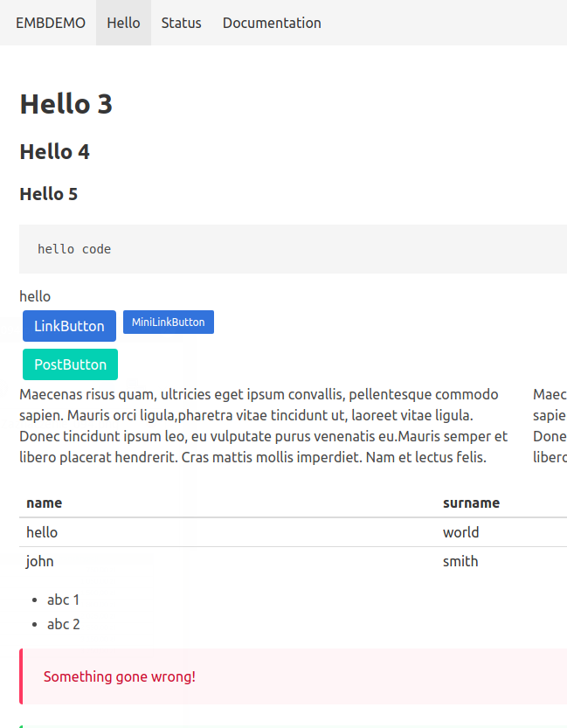Click the EMBDEMO brand link
This screenshot has height=728, width=567.
tap(51, 23)
